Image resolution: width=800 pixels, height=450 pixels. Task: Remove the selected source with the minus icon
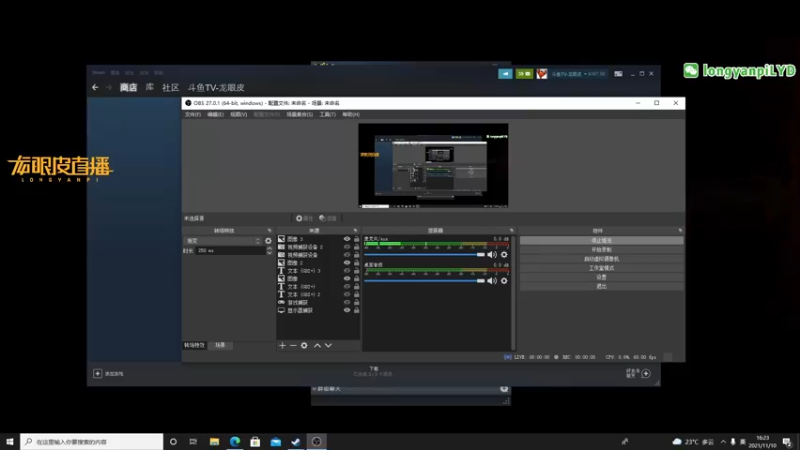click(293, 345)
